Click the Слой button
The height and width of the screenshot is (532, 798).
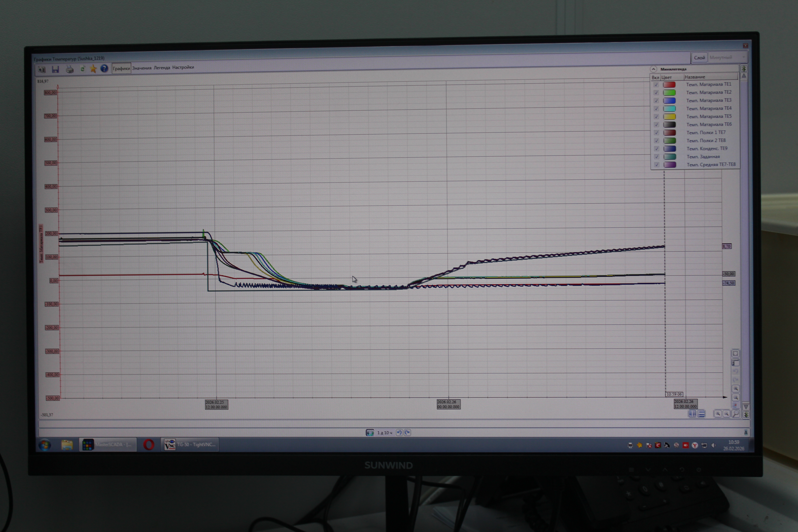699,58
